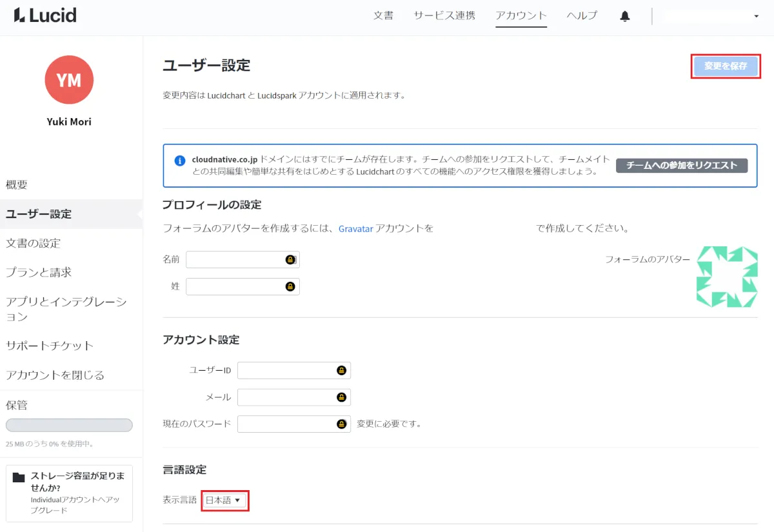Image resolution: width=774 pixels, height=532 pixels.
Task: Open the 表示言語 日本語 dropdown
Action: (224, 500)
